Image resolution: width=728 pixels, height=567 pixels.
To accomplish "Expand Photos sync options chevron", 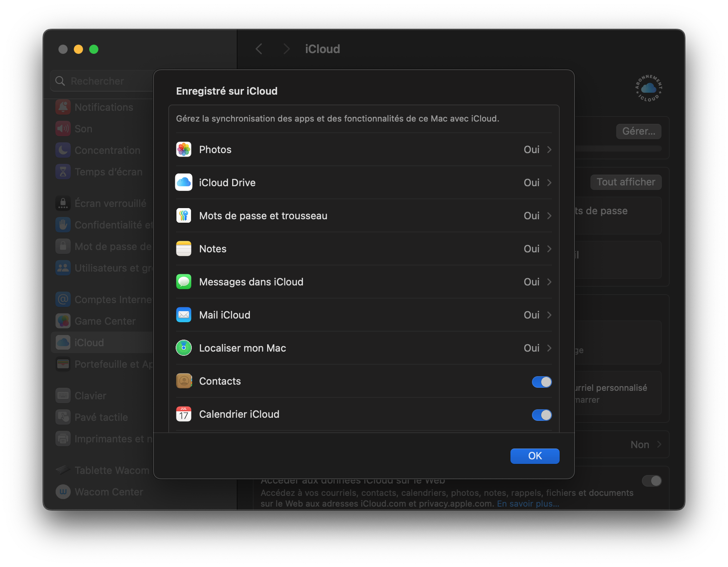I will 549,150.
